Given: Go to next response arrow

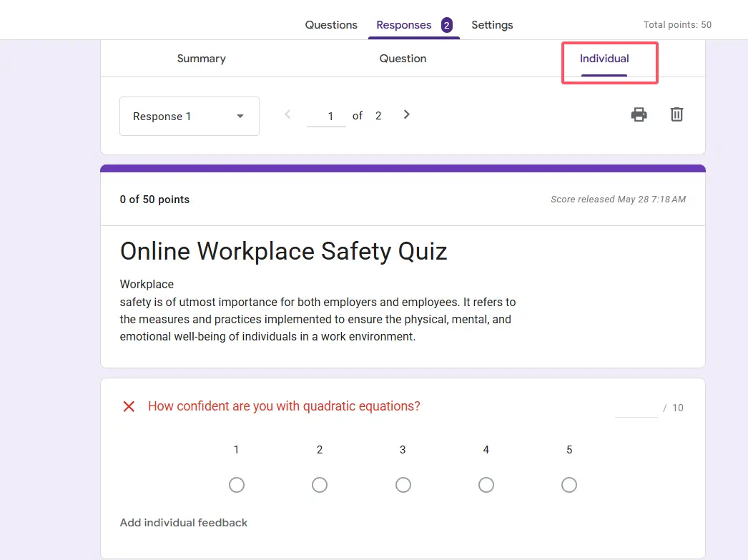Looking at the screenshot, I should tap(406, 114).
